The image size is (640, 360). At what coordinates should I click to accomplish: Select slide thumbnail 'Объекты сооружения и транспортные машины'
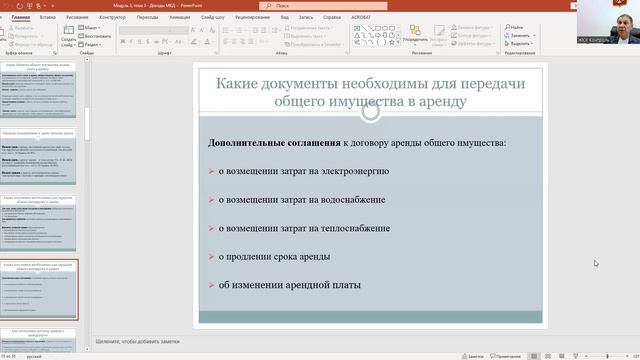(38, 157)
